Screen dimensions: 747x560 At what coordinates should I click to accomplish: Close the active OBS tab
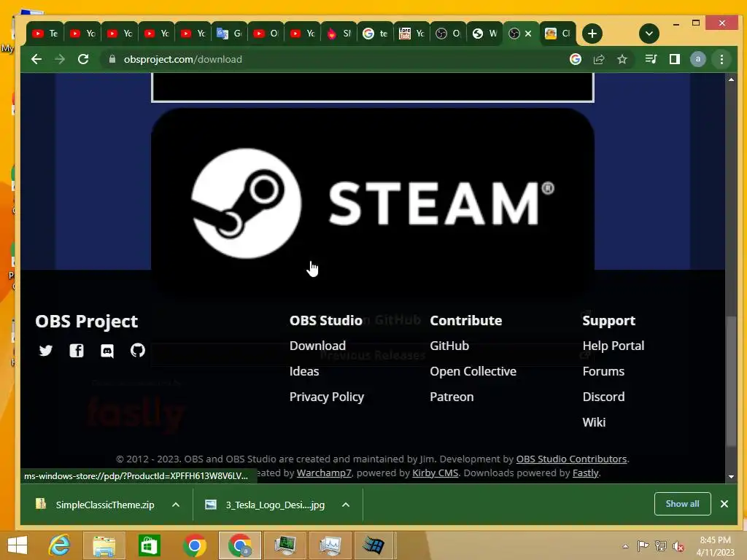click(528, 34)
